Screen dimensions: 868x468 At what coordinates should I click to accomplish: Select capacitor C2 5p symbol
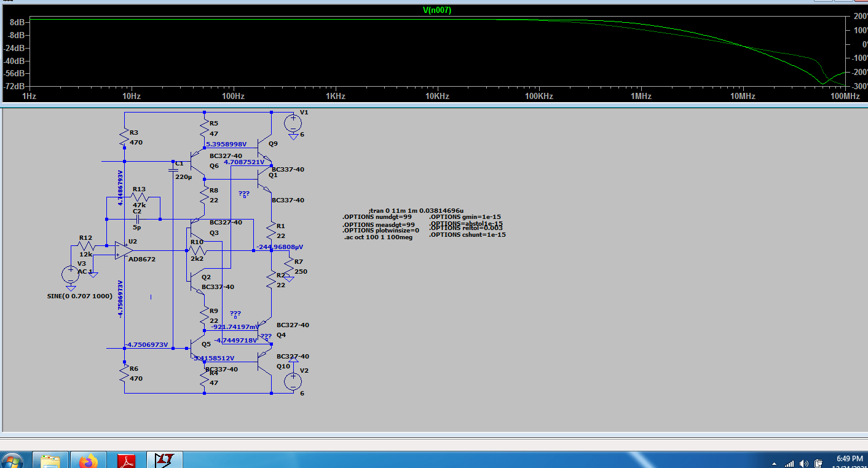137,218
